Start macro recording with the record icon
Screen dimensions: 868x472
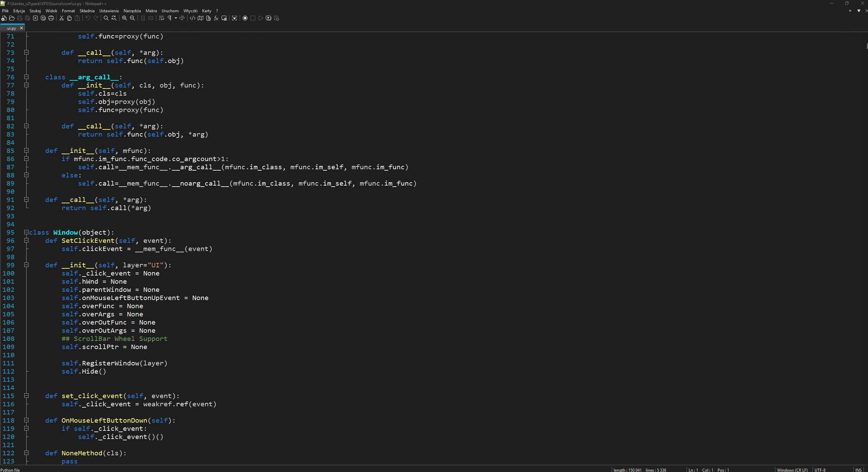tap(245, 18)
